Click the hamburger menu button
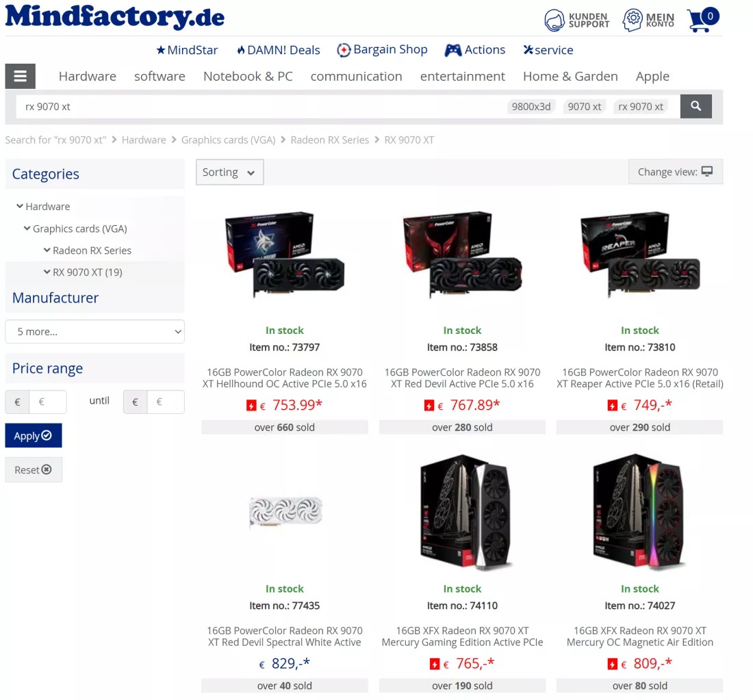The image size is (753, 700). (x=20, y=76)
